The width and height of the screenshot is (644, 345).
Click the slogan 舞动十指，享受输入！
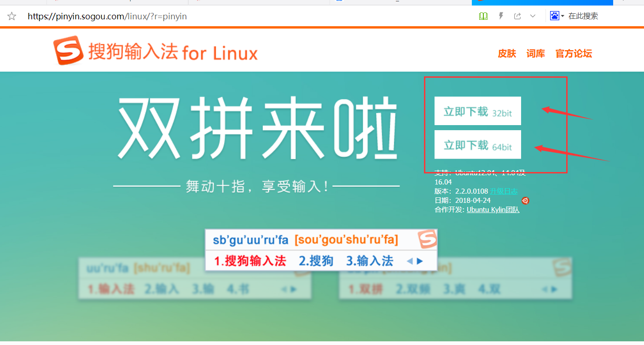click(258, 186)
